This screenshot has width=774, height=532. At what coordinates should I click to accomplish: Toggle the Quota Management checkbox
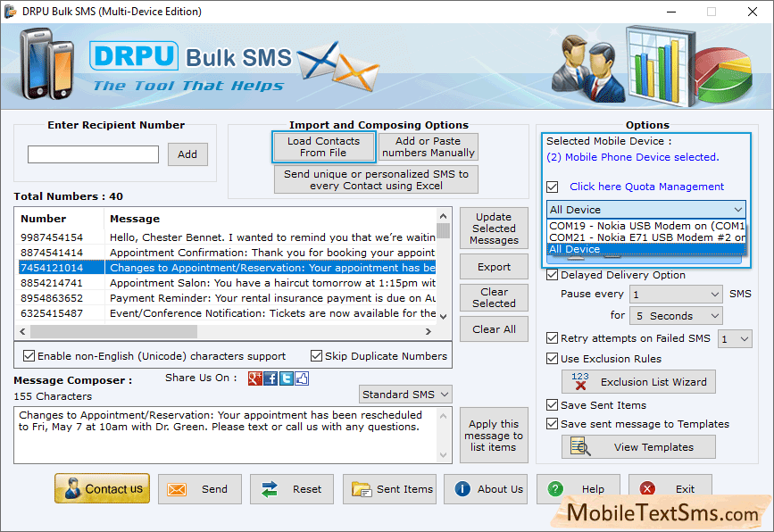click(553, 187)
